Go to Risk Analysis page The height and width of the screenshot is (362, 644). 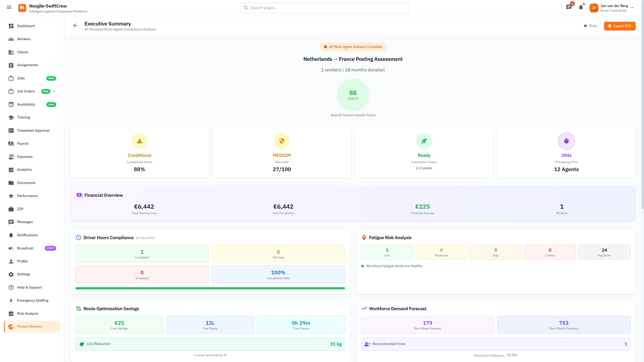point(28,314)
